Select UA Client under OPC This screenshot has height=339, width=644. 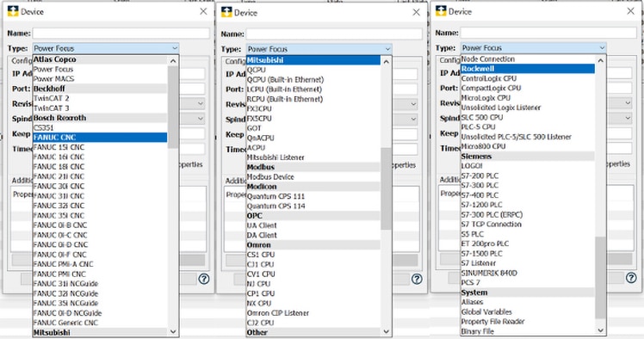(262, 225)
